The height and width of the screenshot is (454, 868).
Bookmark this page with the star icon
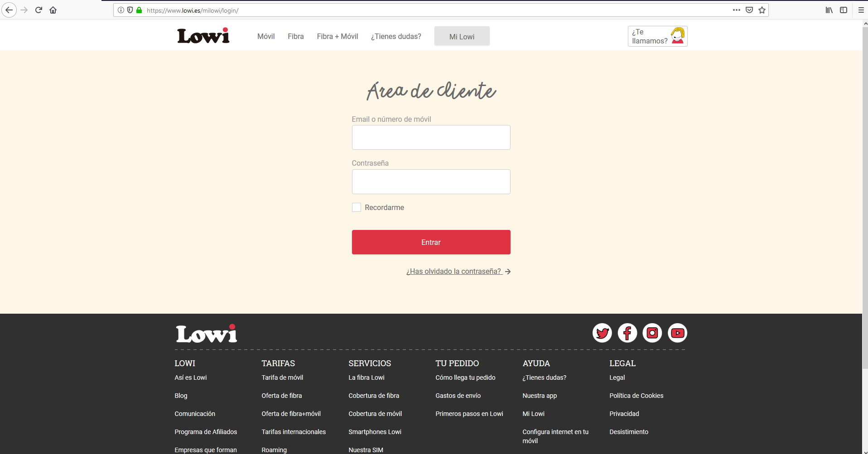click(x=762, y=10)
